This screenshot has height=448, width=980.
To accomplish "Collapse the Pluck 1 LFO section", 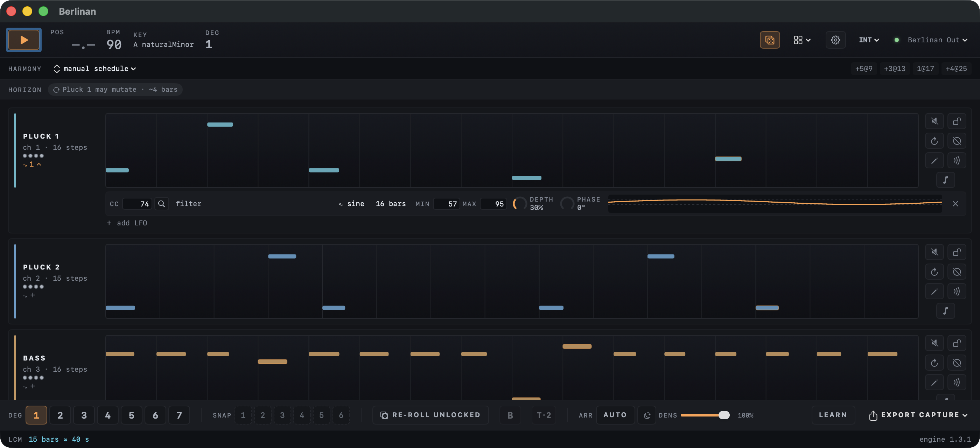I will coord(33,164).
